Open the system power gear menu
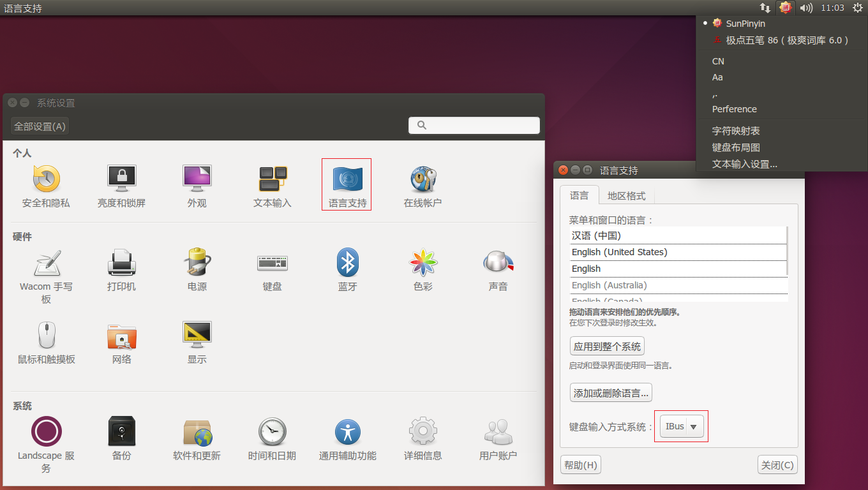This screenshot has width=868, height=490. [857, 8]
